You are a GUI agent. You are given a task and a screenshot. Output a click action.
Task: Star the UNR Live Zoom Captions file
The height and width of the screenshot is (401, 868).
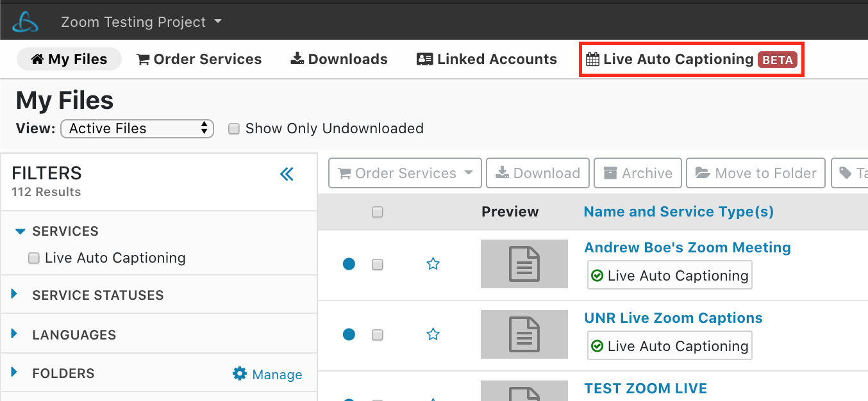coord(433,334)
